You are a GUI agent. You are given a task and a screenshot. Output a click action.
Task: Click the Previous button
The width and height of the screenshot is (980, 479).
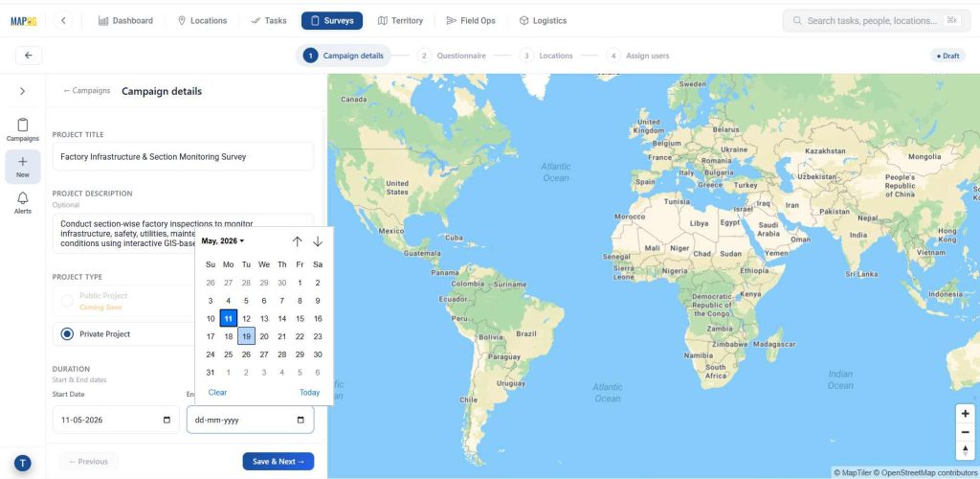[88, 462]
